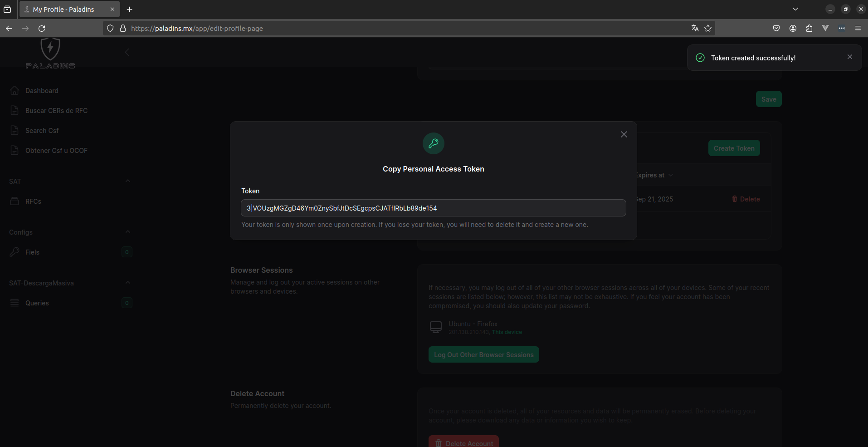Dismiss the Token created successfully notification
The width and height of the screenshot is (868, 447).
850,57
